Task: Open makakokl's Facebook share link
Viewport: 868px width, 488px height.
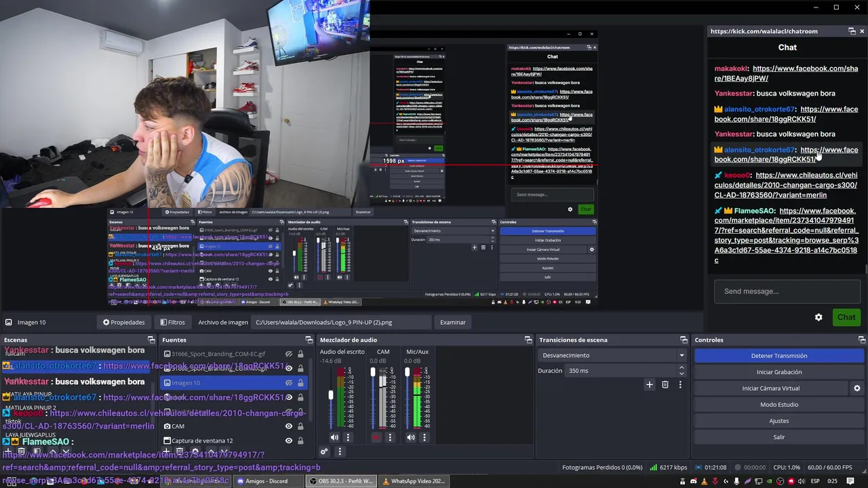Action: [786, 73]
